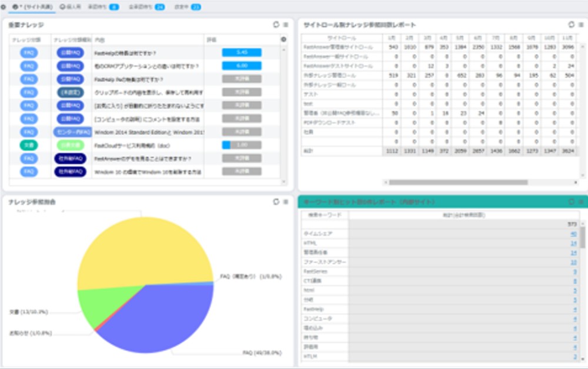Click the (未設定) category badge
This screenshot has width=588, height=369.
click(x=71, y=92)
